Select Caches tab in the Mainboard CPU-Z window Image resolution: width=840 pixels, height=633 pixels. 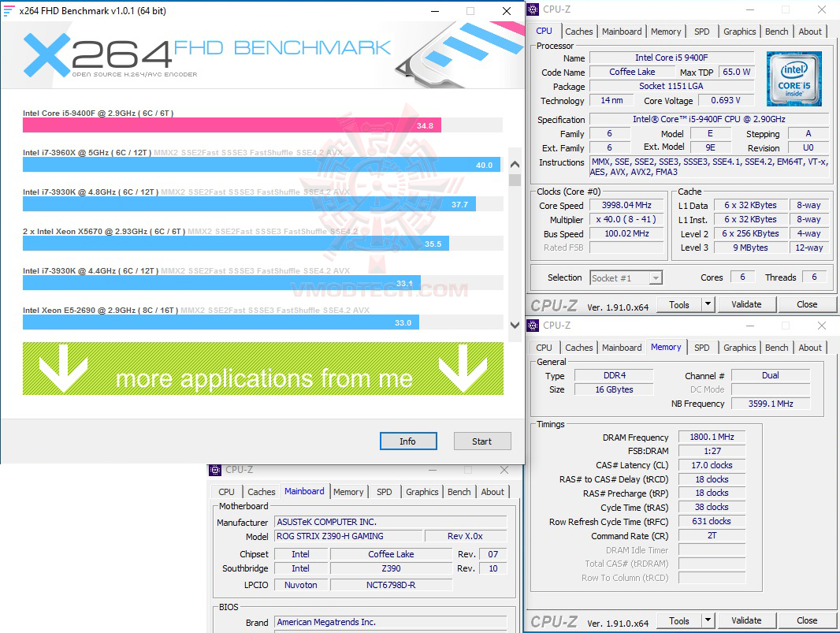[261, 492]
